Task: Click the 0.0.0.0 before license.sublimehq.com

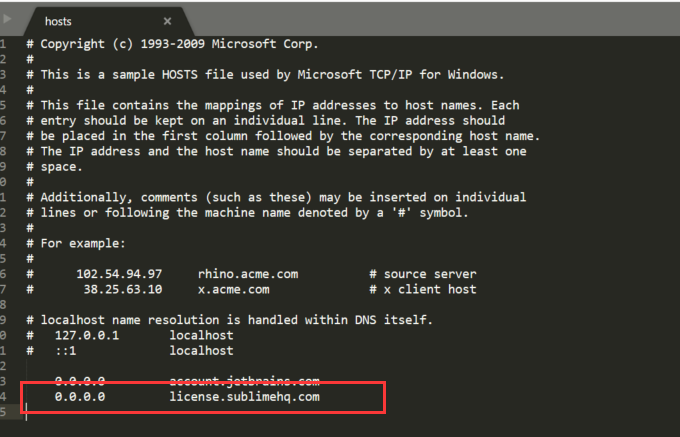Action: [80, 397]
